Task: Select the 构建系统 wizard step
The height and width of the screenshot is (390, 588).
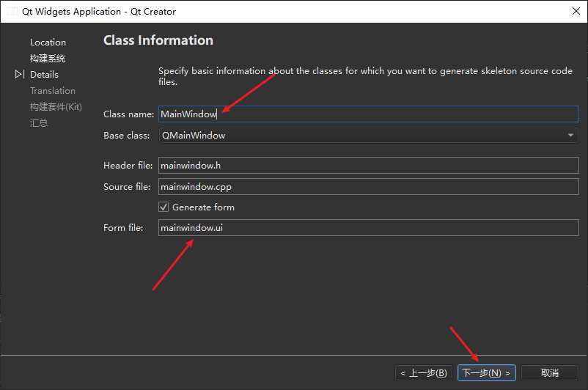Action: click(48, 59)
